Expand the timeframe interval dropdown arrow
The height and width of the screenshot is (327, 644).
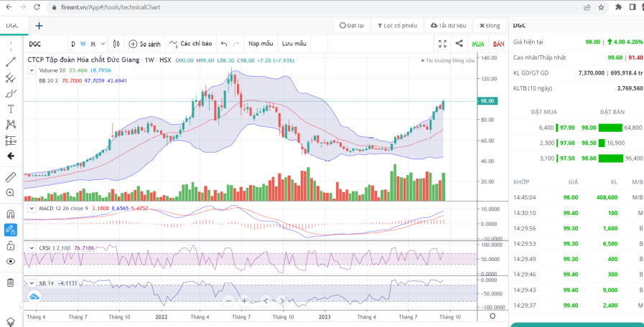(x=103, y=44)
